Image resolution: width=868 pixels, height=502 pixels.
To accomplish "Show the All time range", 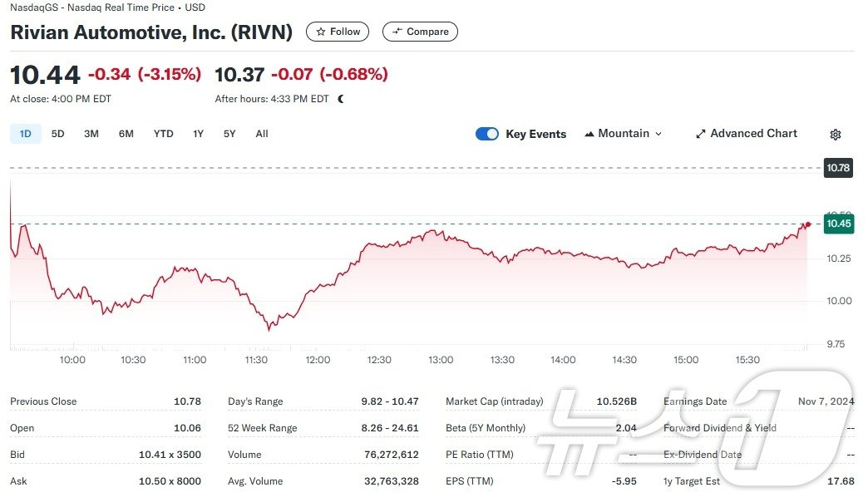I will 262,134.
